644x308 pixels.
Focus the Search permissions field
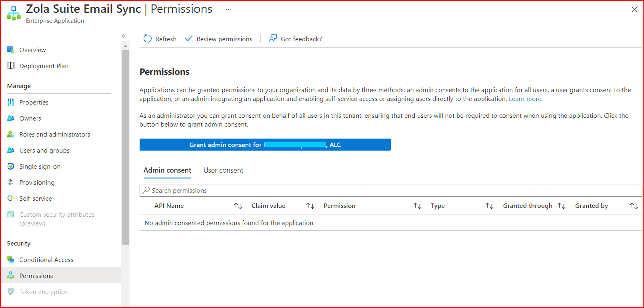tap(391, 190)
